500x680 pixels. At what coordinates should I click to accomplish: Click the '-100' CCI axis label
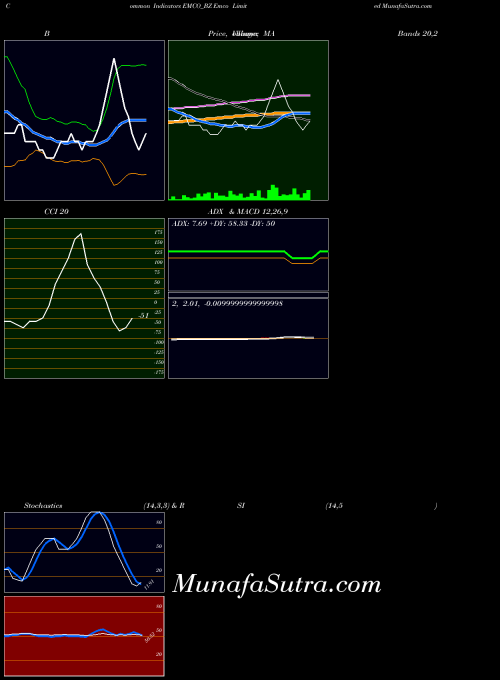(x=159, y=342)
